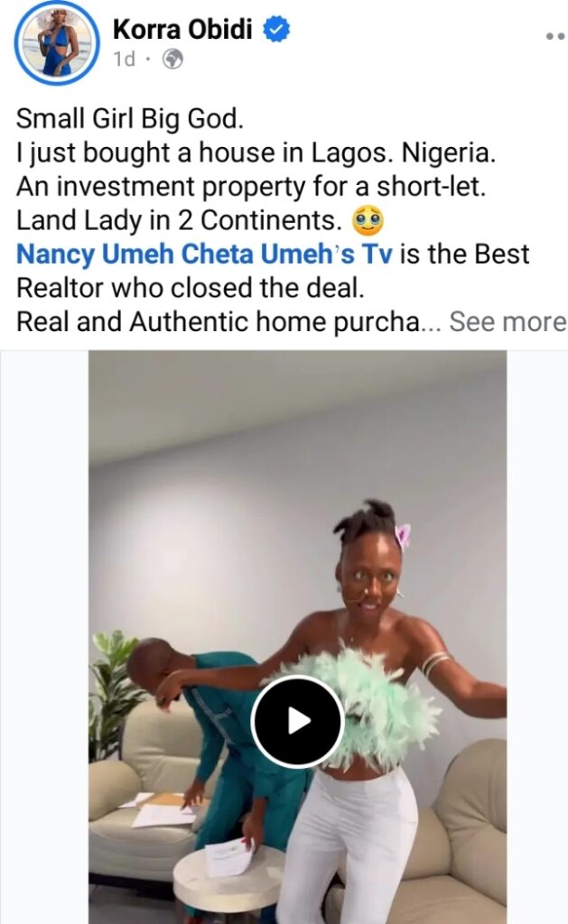Image resolution: width=568 pixels, height=924 pixels.
Task: Click the investment property for a short-let line
Action: 251,187
